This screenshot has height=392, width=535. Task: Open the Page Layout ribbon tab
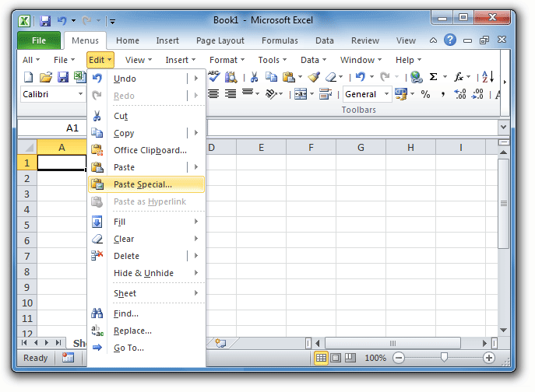tap(220, 40)
